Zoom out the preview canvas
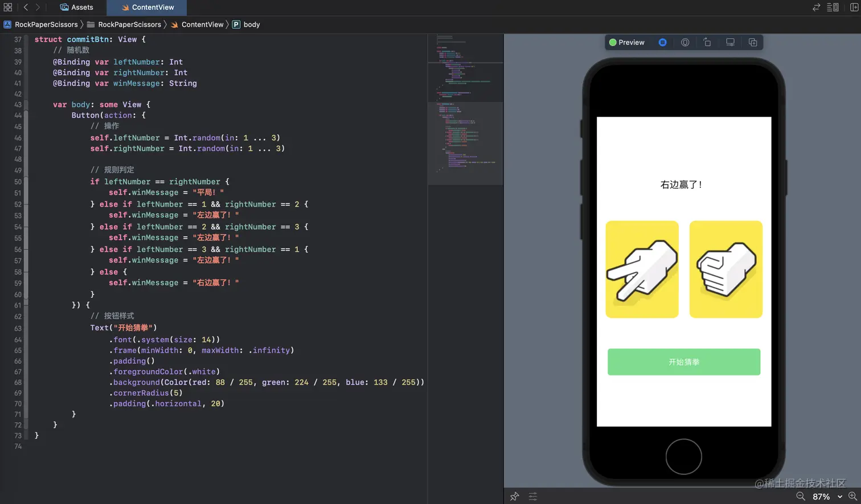The image size is (861, 504). (x=801, y=496)
